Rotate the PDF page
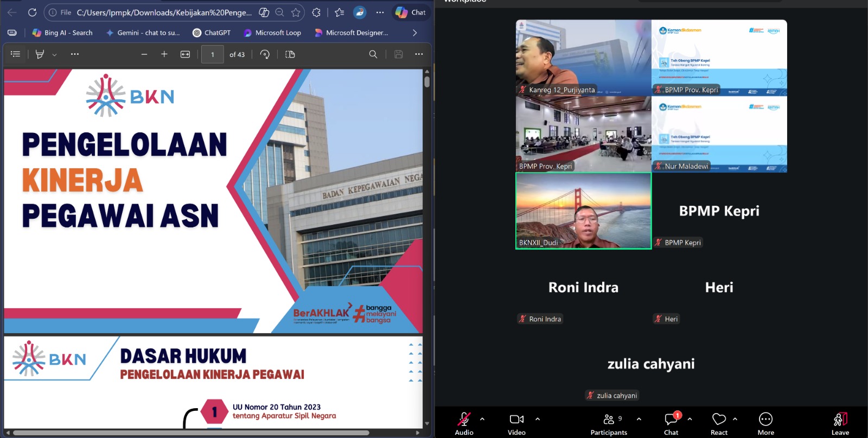This screenshot has height=438, width=868. (x=265, y=54)
